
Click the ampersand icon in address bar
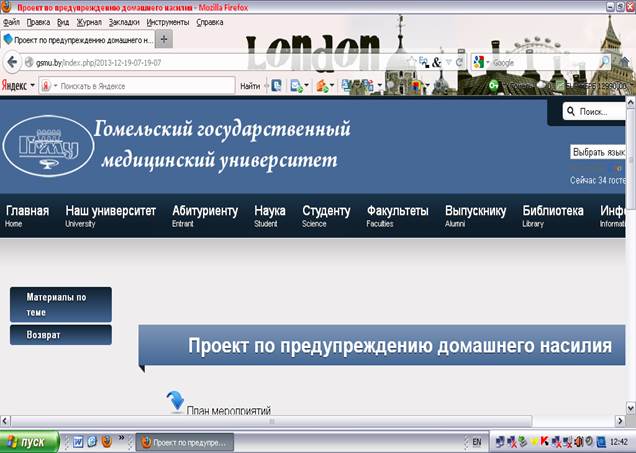pos(436,62)
